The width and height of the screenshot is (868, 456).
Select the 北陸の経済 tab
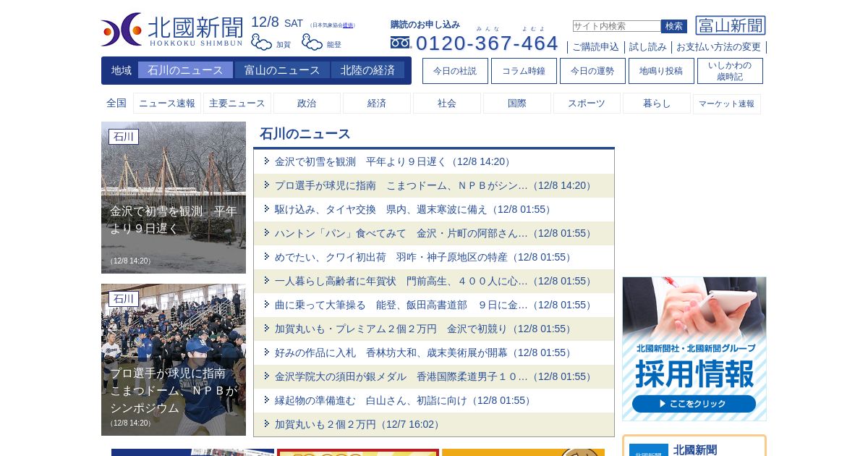tap(368, 70)
